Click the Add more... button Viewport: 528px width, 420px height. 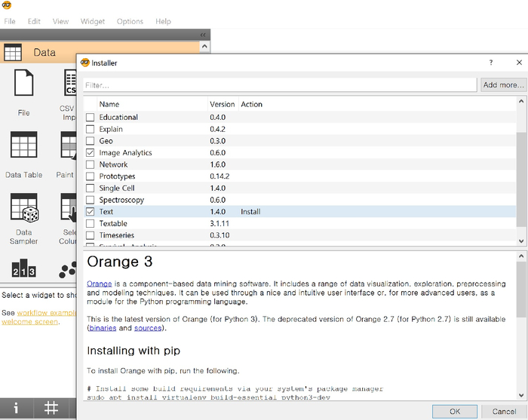point(503,84)
